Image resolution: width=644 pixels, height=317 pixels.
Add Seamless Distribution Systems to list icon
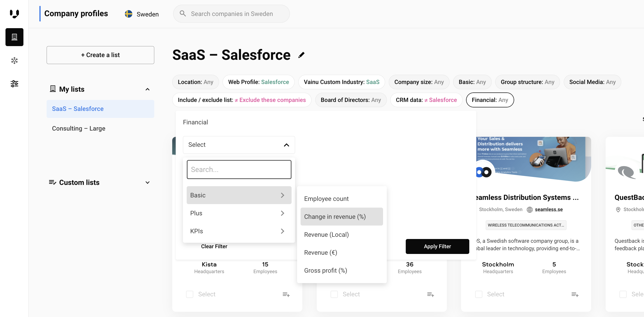point(575,295)
